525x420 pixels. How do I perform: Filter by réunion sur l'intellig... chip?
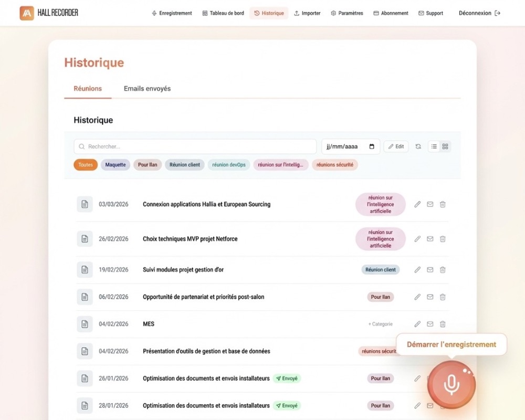point(280,165)
